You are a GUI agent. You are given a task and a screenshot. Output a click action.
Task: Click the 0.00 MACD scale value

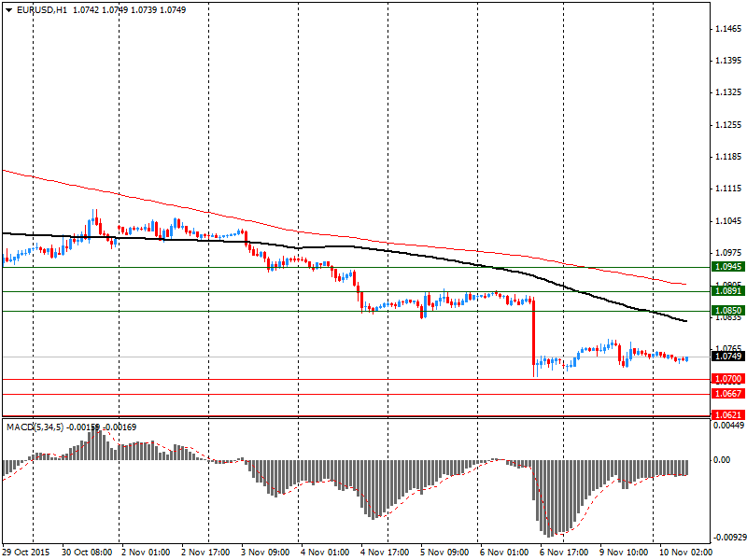tap(722, 460)
